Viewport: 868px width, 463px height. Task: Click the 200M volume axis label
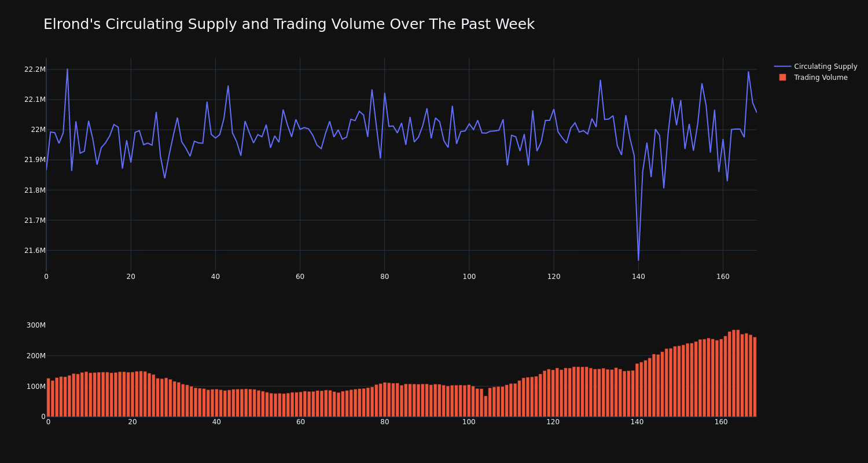coord(36,355)
